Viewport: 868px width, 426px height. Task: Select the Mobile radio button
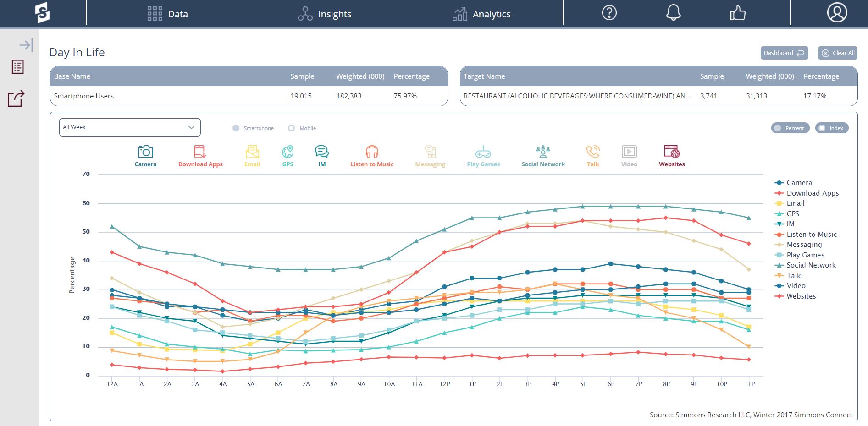coord(291,128)
